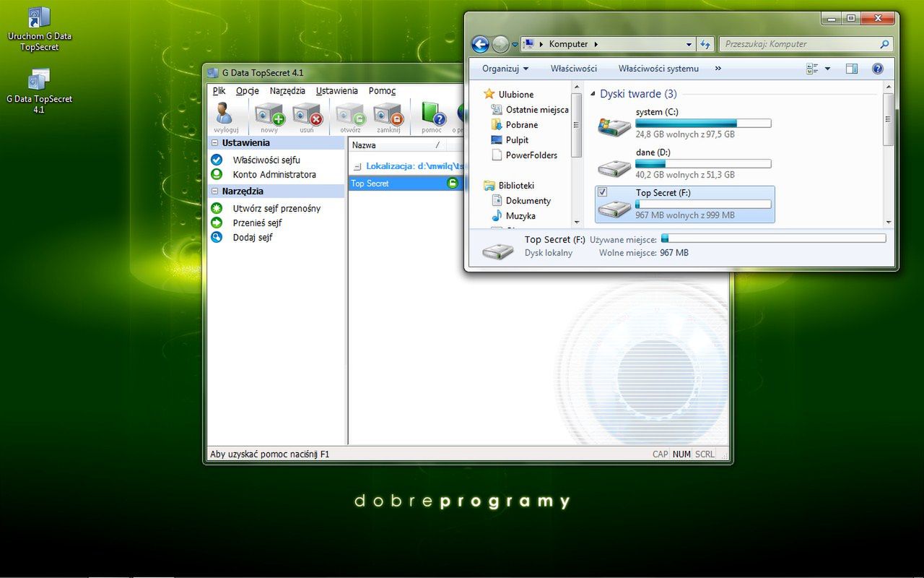The height and width of the screenshot is (578, 924).
Task: Click the Nazwa column header in the safe list
Action: 396,145
